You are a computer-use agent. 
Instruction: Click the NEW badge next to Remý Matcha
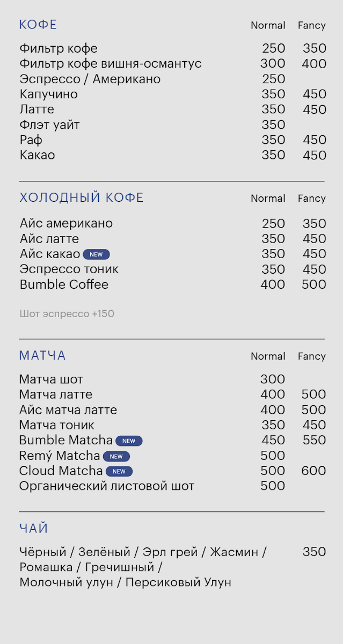[116, 457]
